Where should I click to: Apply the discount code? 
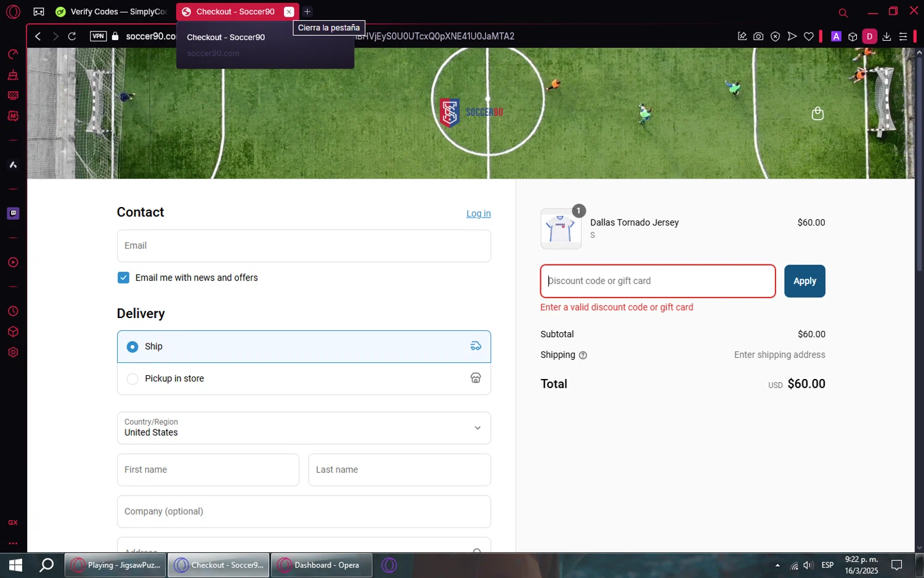(x=804, y=281)
